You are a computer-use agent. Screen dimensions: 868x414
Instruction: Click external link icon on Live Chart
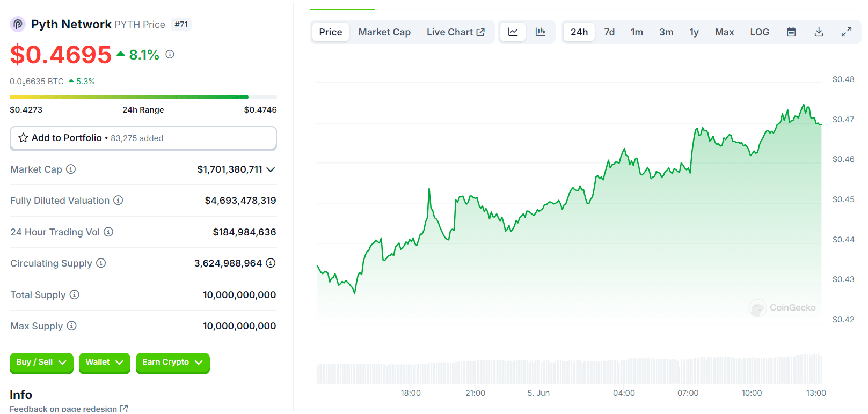pyautogui.click(x=480, y=32)
